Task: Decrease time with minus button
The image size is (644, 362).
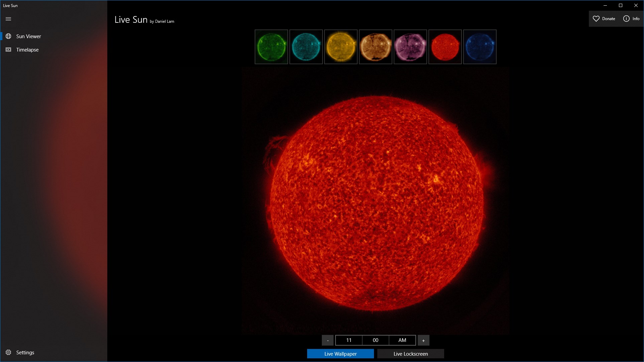Action: click(328, 340)
